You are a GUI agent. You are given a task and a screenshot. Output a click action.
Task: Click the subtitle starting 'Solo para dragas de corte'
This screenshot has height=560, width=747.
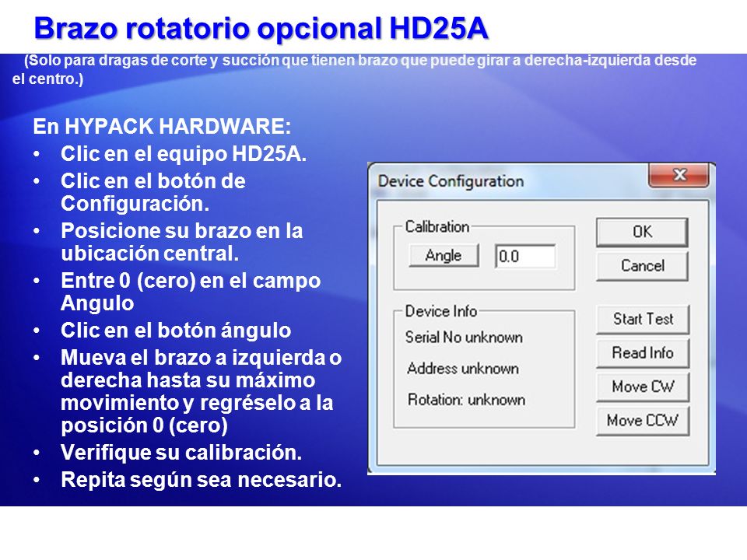tap(355, 69)
